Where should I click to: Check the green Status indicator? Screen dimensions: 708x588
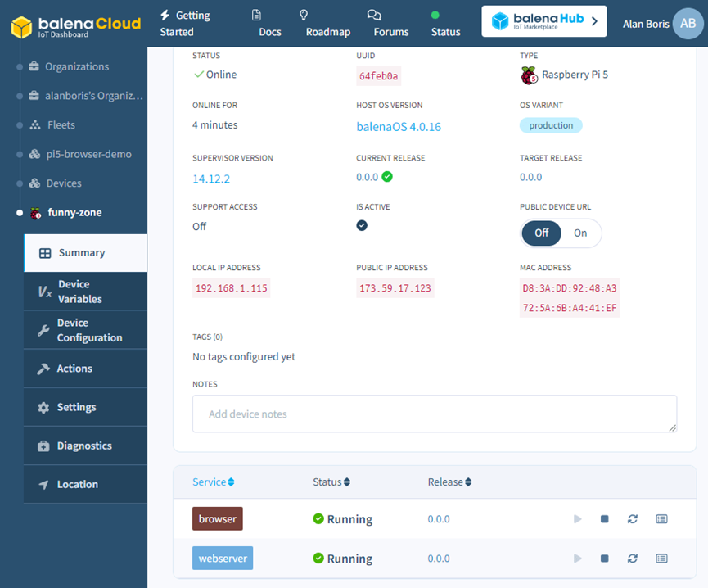(x=435, y=15)
